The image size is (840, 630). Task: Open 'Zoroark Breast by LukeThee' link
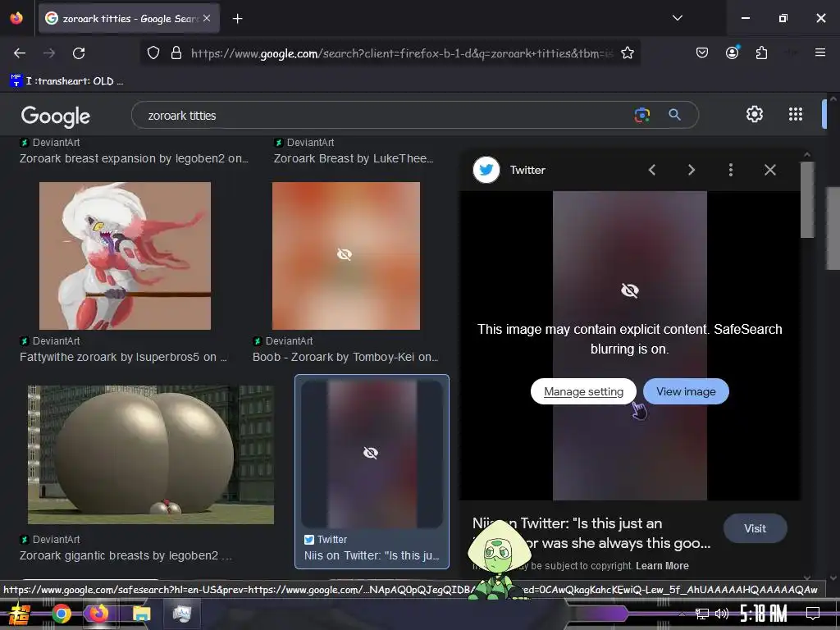pos(354,158)
